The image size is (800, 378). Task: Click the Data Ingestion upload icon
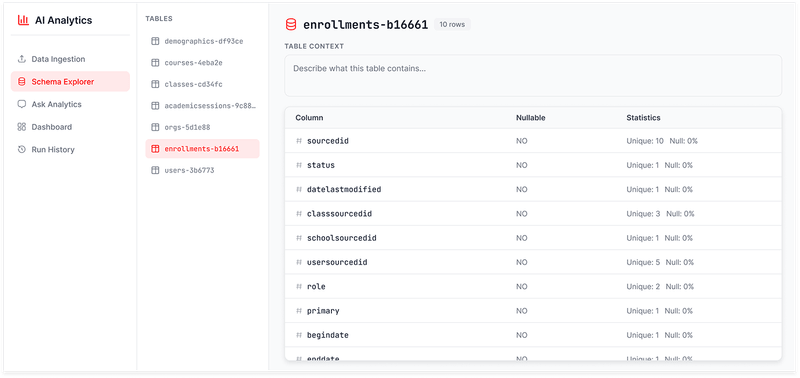point(21,59)
